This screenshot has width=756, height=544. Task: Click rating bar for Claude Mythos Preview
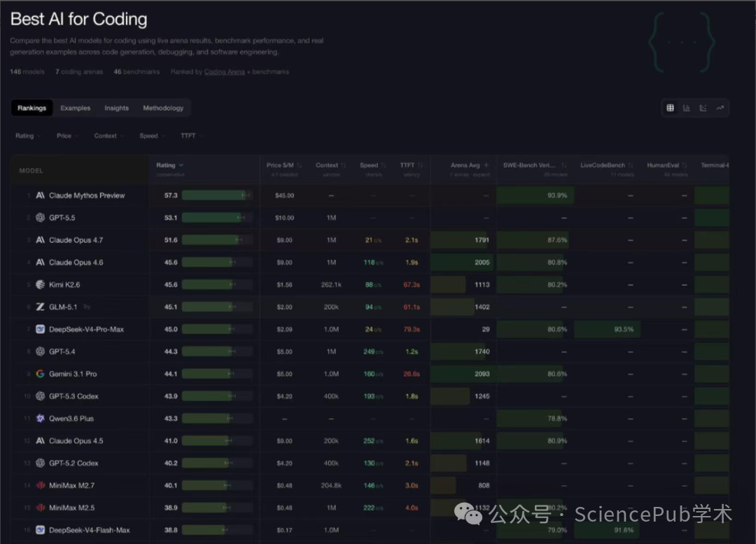(x=217, y=195)
